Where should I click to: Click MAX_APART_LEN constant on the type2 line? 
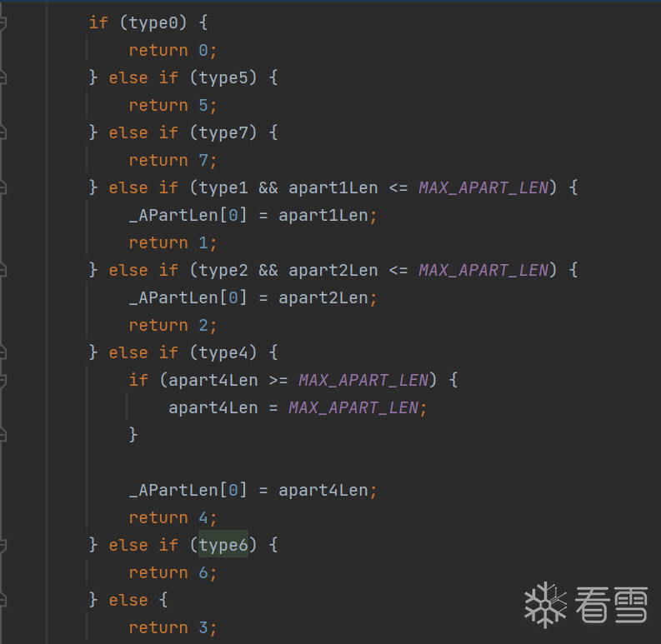[483, 270]
